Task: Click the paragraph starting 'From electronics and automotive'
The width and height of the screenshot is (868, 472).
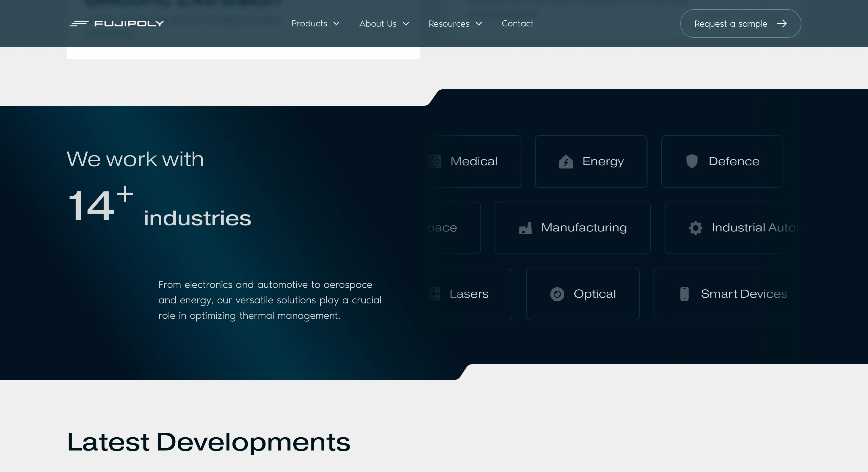Action: 270,300
